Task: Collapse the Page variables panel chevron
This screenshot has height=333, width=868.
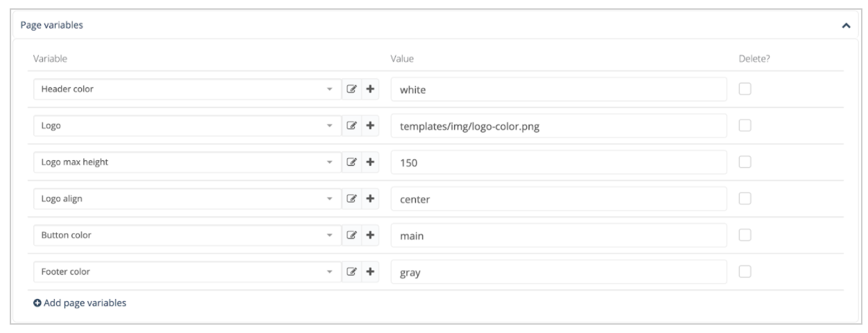Action: point(845,26)
